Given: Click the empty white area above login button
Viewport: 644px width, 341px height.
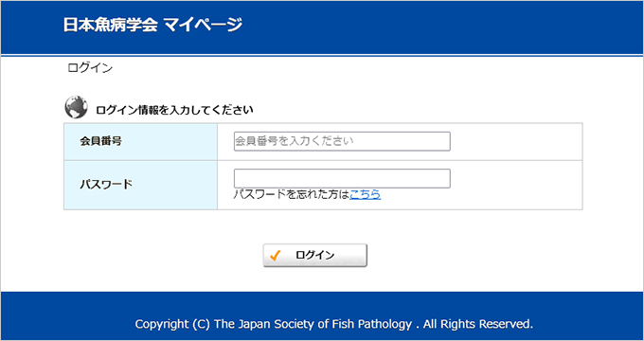Looking at the screenshot, I should (315, 226).
